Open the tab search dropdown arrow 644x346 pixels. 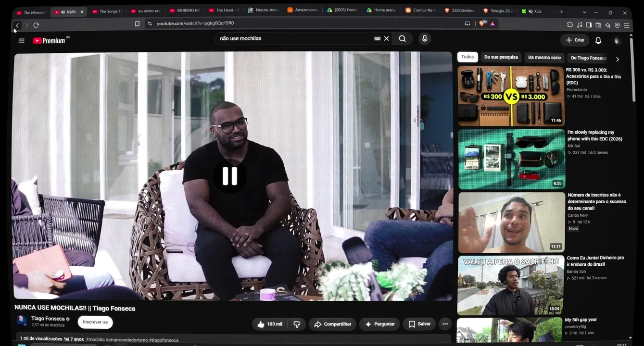584,12
